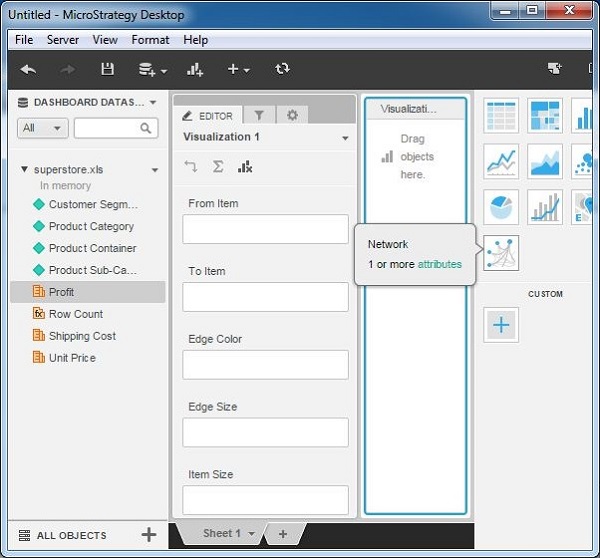This screenshot has height=558, width=600.
Task: Open the Visualization 1 dropdown arrow
Action: (345, 138)
